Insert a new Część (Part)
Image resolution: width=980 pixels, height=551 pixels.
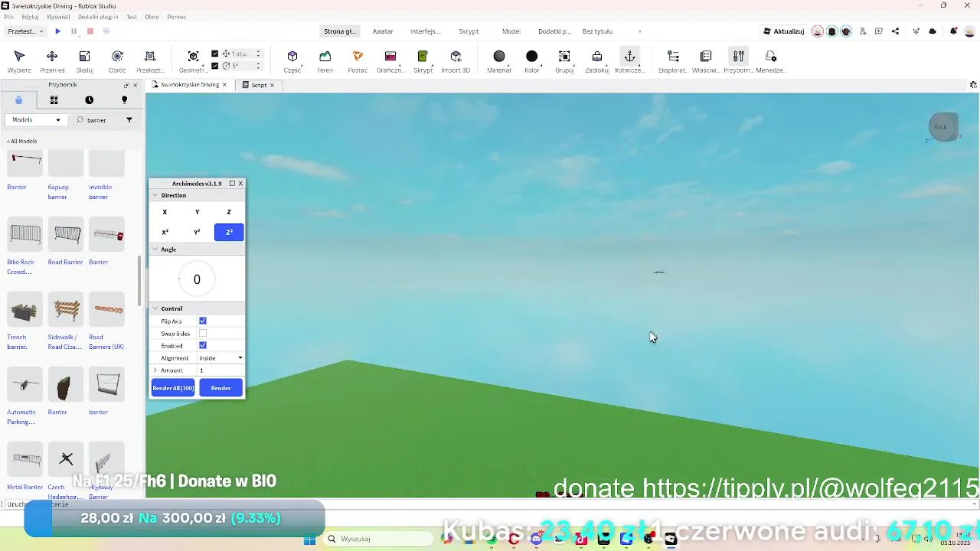click(x=292, y=60)
